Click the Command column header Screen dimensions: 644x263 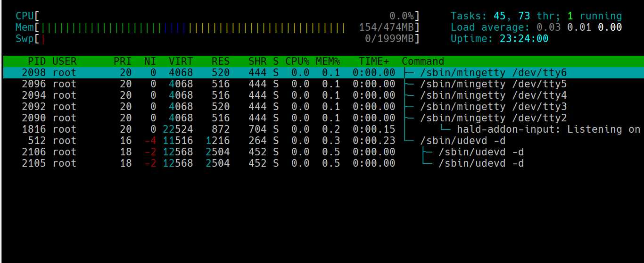423,61
